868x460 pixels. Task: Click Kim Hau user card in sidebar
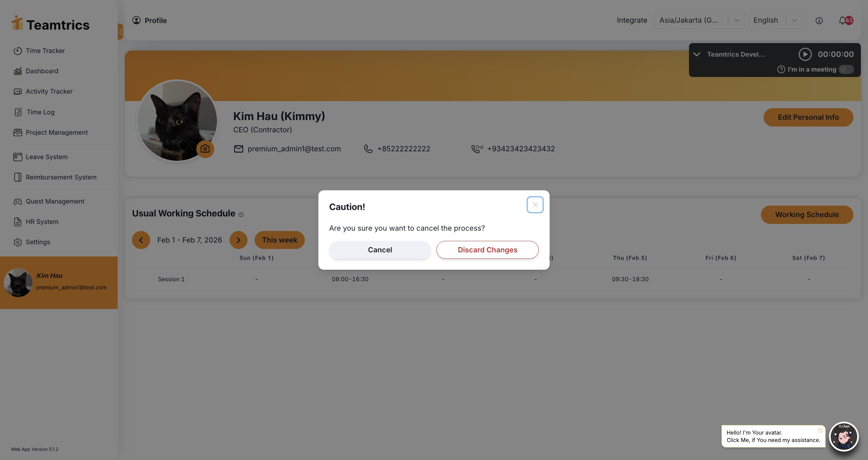pos(59,282)
